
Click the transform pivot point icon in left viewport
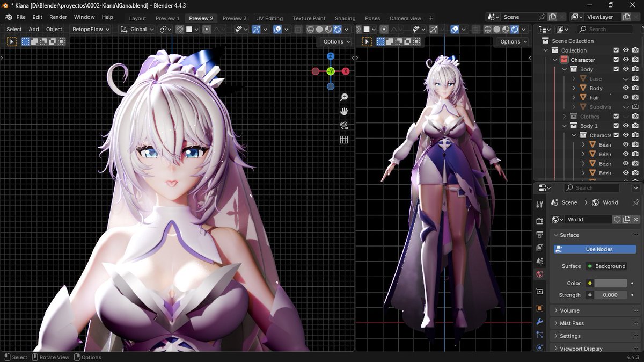pyautogui.click(x=165, y=30)
